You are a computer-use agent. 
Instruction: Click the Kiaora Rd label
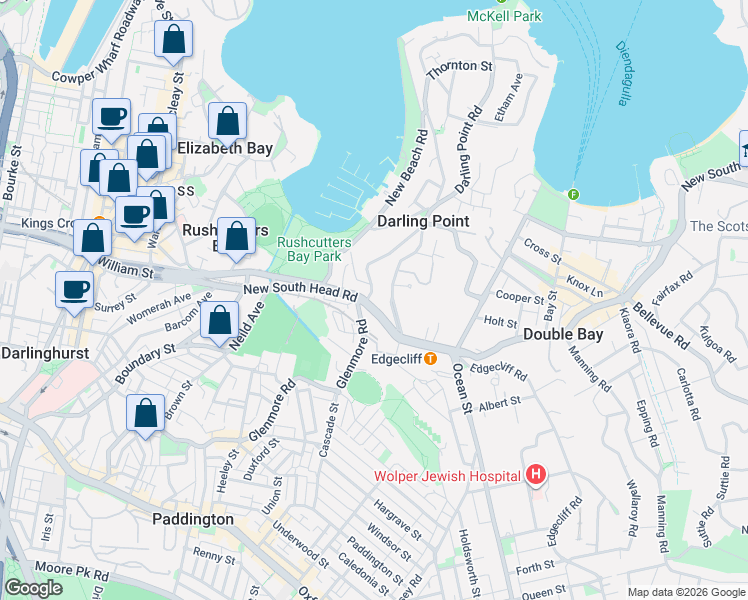point(629,331)
